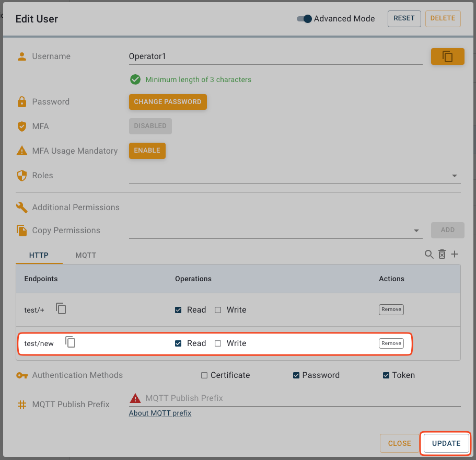Select the HTTP tab
Screen dimensions: 476x460
click(x=39, y=256)
